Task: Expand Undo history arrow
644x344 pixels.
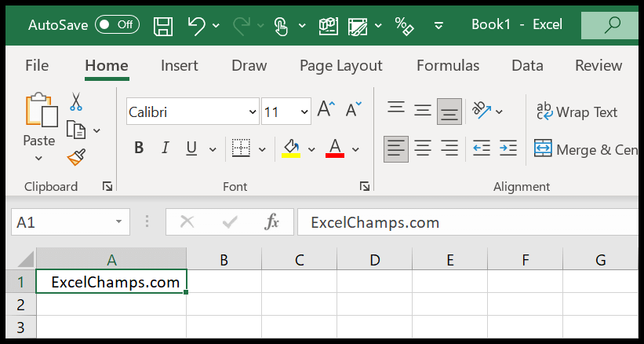Action: (216, 26)
